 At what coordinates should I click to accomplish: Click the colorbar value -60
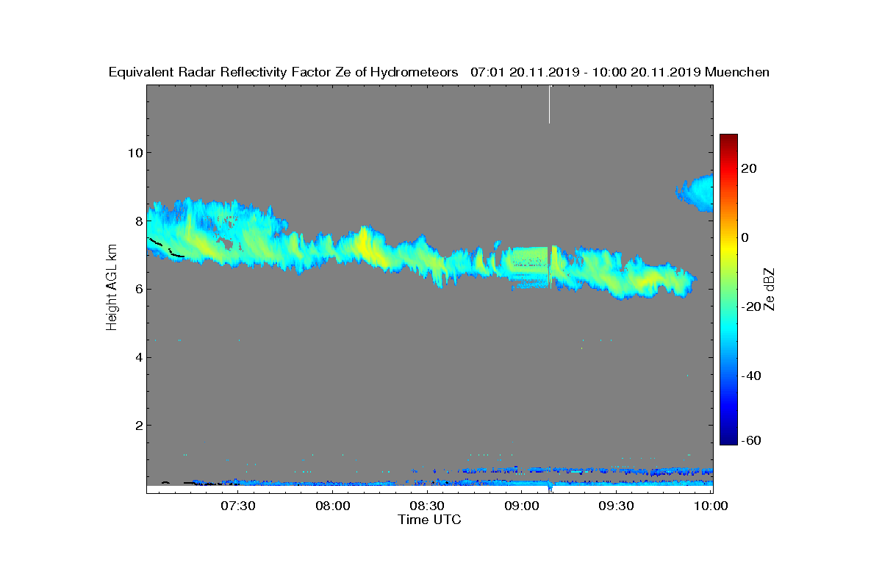point(750,440)
